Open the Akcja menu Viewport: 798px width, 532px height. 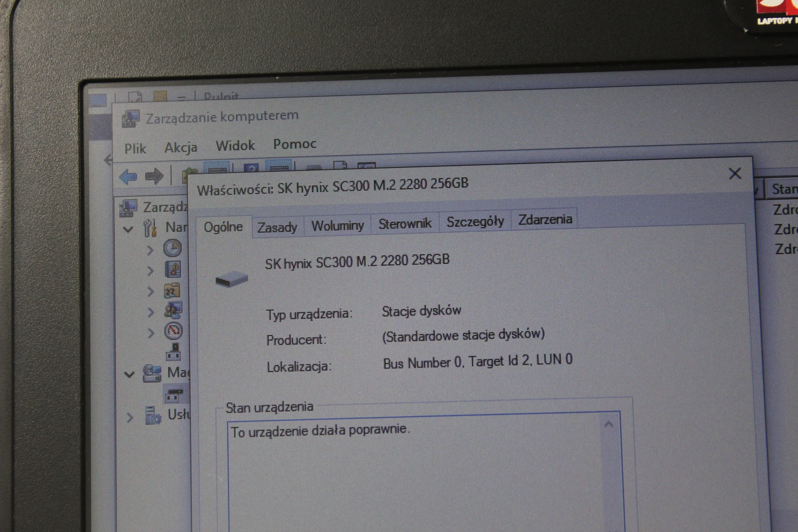click(x=181, y=147)
